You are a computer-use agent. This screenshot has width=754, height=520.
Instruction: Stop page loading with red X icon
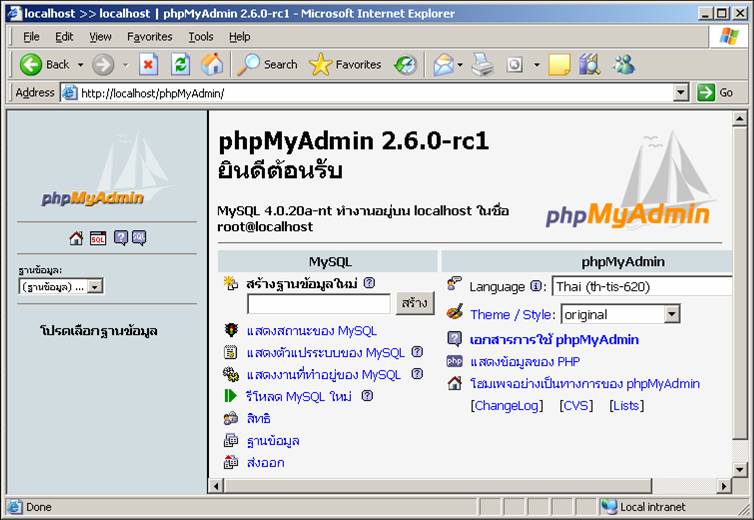[x=149, y=64]
